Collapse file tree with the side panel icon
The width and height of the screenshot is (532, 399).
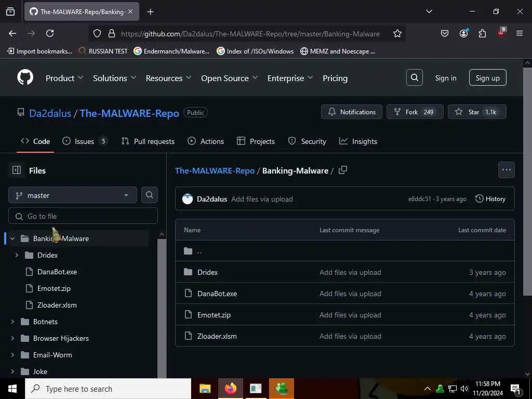click(x=17, y=170)
